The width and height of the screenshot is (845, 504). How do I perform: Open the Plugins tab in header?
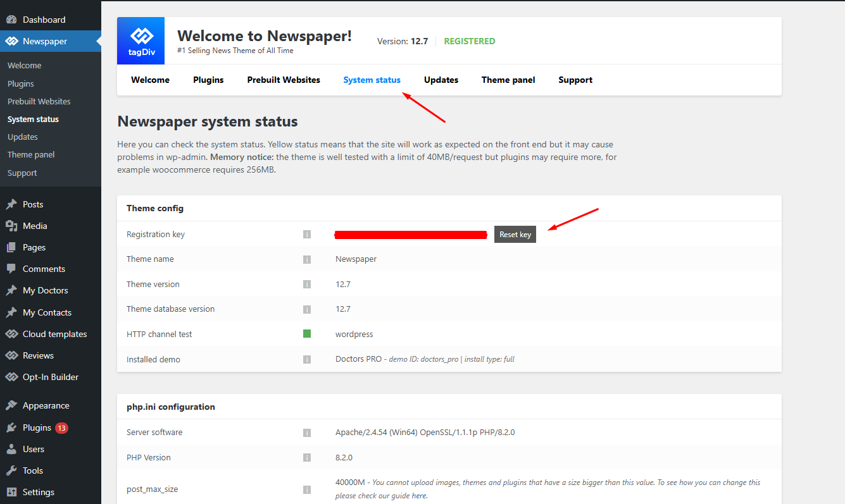208,80
